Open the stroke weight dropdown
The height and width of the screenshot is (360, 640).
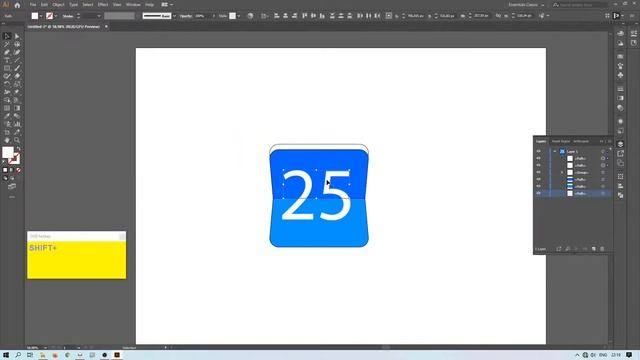click(99, 16)
